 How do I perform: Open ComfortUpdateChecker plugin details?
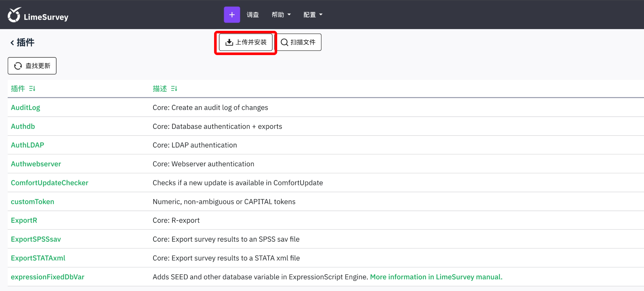tap(50, 183)
